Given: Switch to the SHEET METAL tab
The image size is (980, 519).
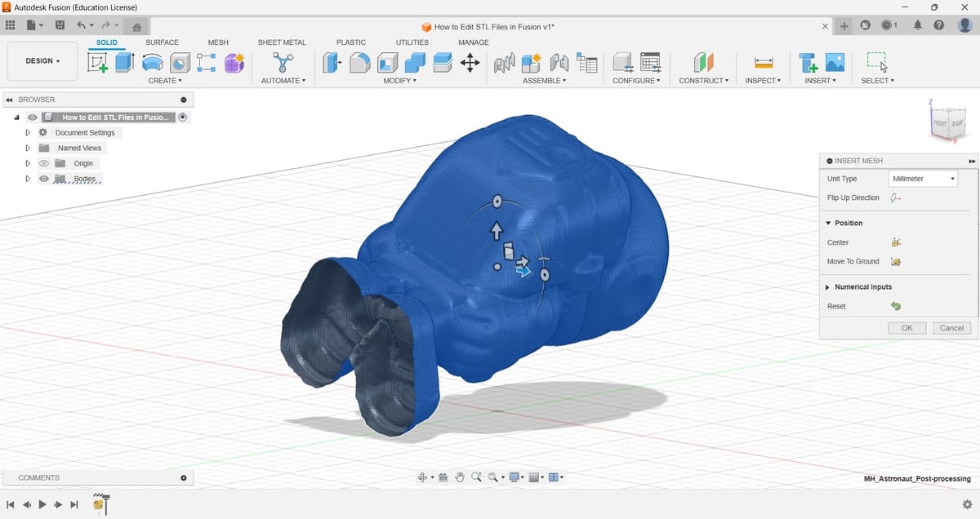Looking at the screenshot, I should pos(282,42).
